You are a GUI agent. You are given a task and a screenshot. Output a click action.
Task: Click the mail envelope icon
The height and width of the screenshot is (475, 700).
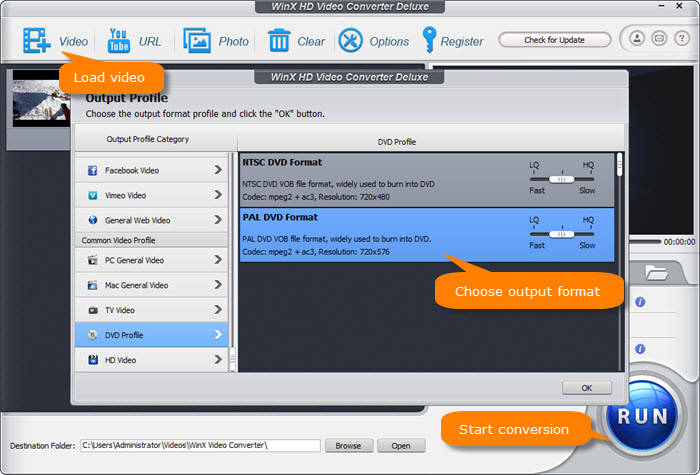[659, 38]
